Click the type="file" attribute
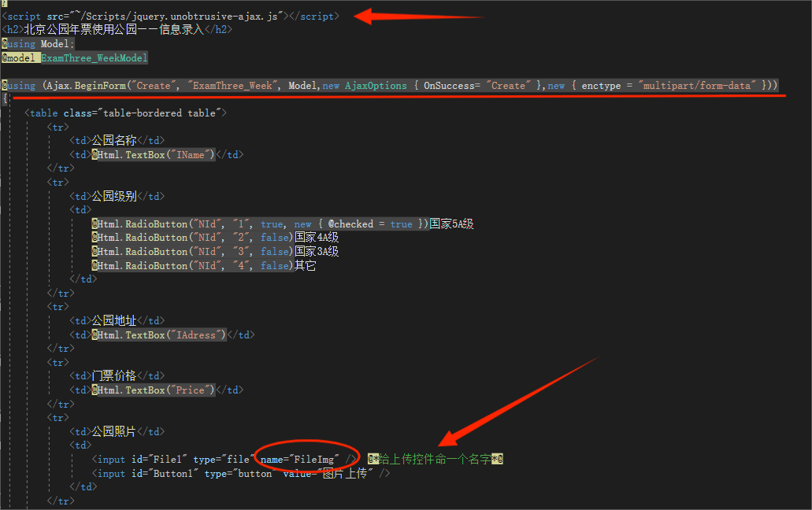The height and width of the screenshot is (510, 812). pos(224,460)
